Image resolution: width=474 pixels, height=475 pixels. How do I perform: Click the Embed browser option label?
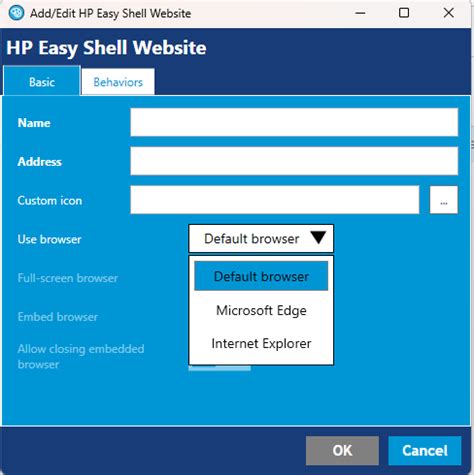tap(58, 316)
